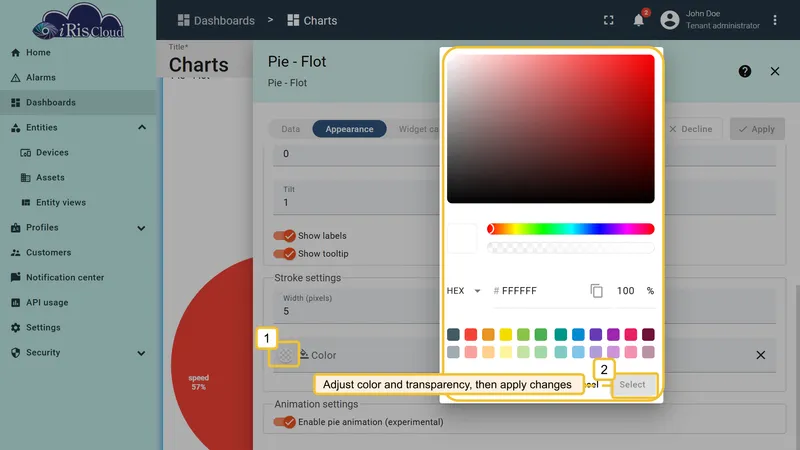Viewport: 800px width, 450px height.
Task: Toggle Enable pie animation switch
Action: tap(284, 422)
